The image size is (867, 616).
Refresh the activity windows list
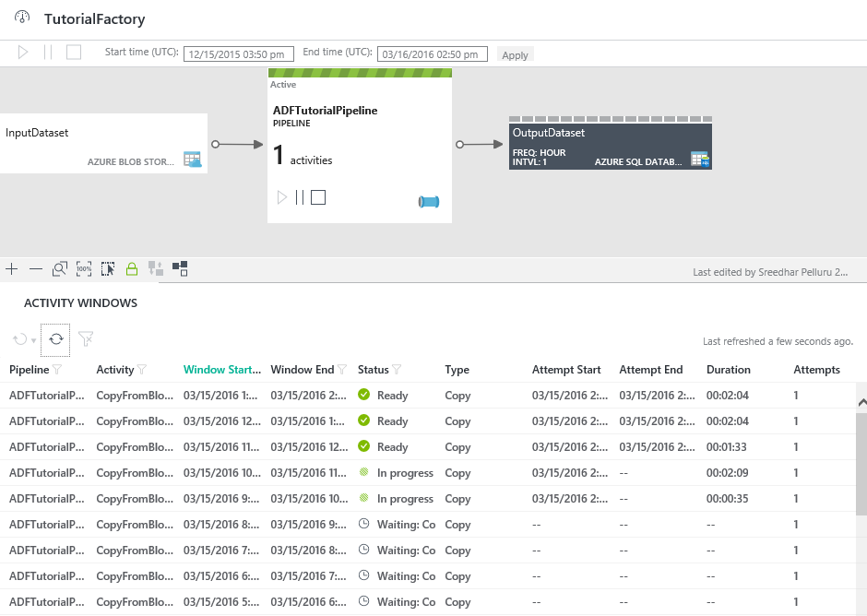55,339
